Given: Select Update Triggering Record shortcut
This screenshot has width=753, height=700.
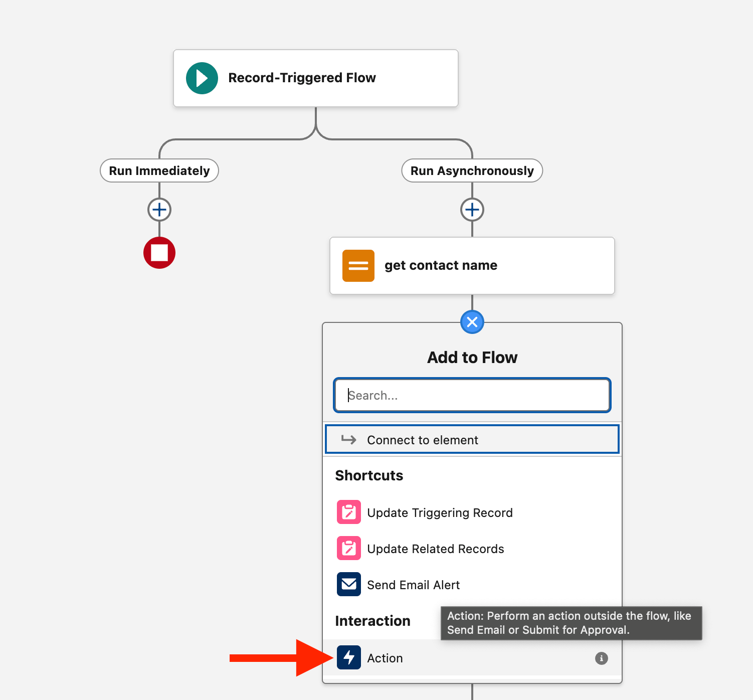Looking at the screenshot, I should click(x=472, y=512).
